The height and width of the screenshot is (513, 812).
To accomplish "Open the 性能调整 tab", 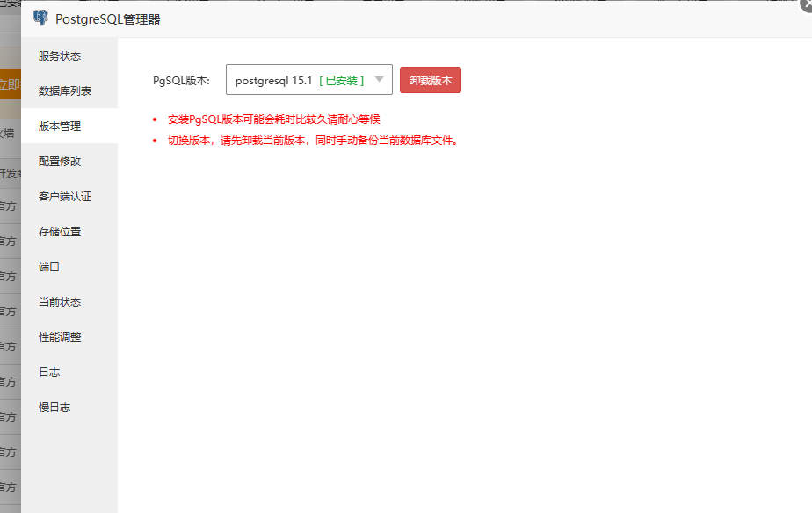I will (x=69, y=337).
